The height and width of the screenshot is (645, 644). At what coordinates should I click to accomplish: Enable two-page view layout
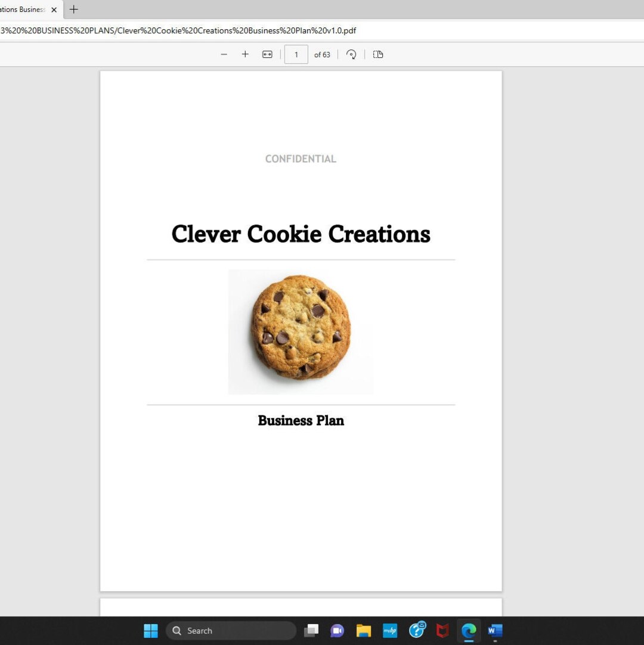point(377,54)
